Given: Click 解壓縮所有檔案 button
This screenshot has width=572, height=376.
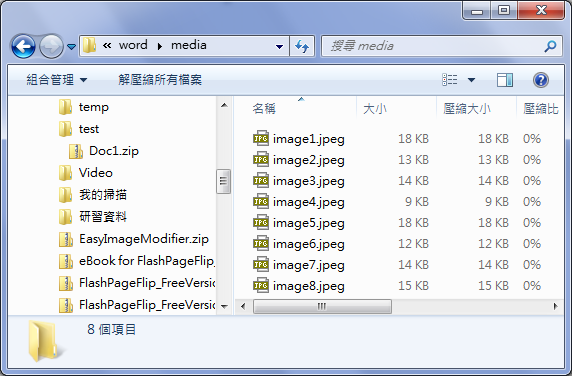Looking at the screenshot, I should 160,80.
